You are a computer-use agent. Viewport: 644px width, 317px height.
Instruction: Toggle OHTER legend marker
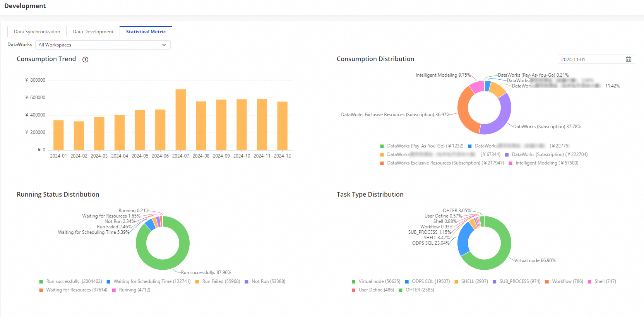(401, 290)
